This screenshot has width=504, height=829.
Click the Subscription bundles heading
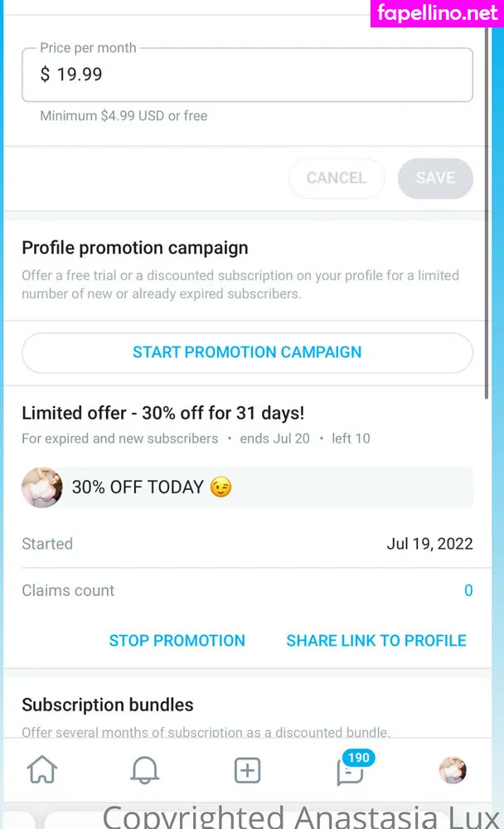click(x=108, y=705)
